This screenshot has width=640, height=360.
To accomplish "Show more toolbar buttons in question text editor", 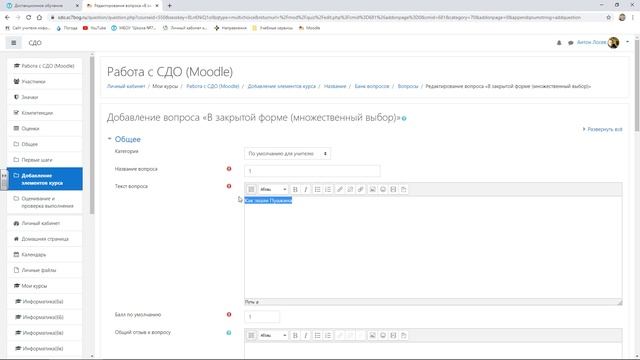I will (251, 189).
